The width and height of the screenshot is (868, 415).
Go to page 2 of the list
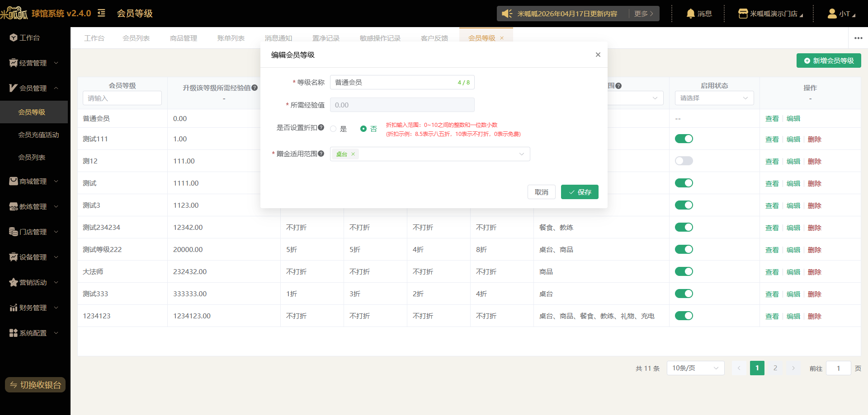775,368
